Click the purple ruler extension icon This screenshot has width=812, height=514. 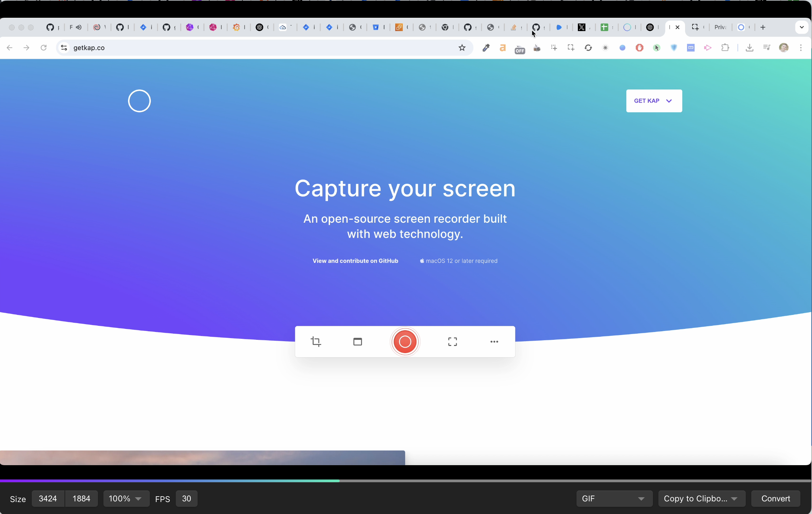click(x=691, y=48)
